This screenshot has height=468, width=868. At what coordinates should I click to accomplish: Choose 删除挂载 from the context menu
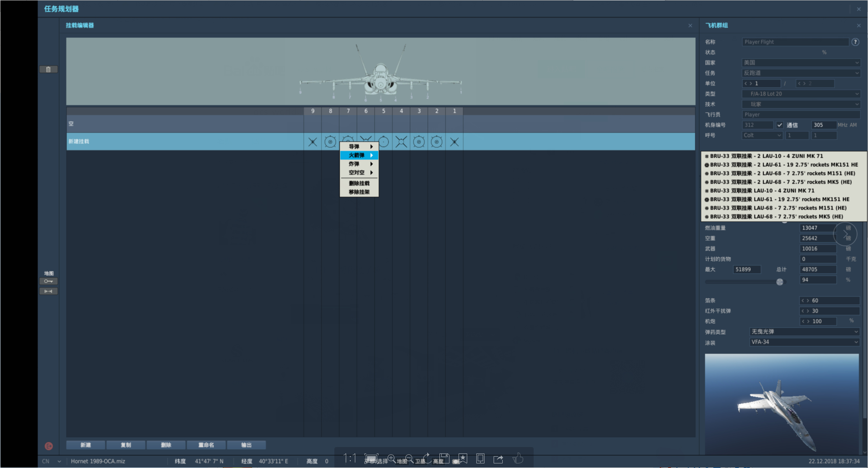(359, 183)
